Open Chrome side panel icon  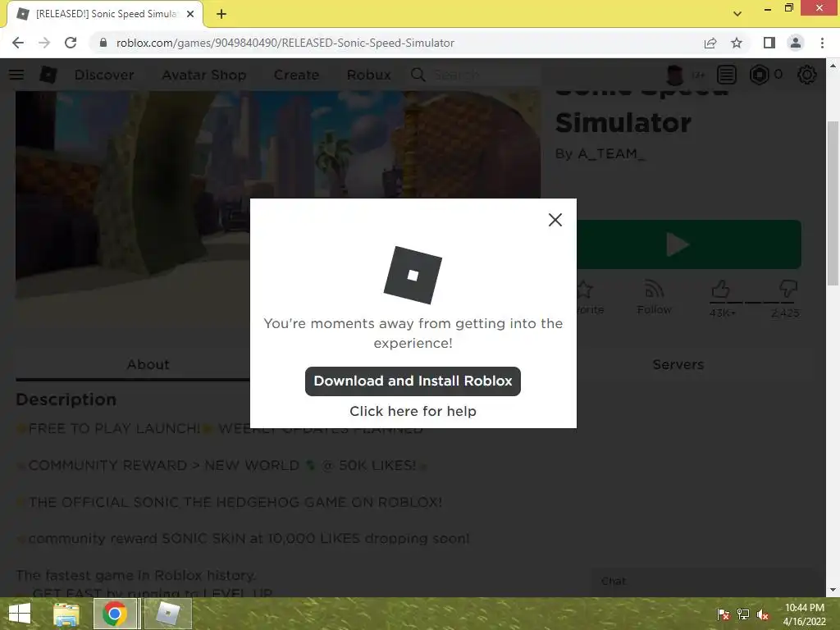pyautogui.click(x=769, y=43)
